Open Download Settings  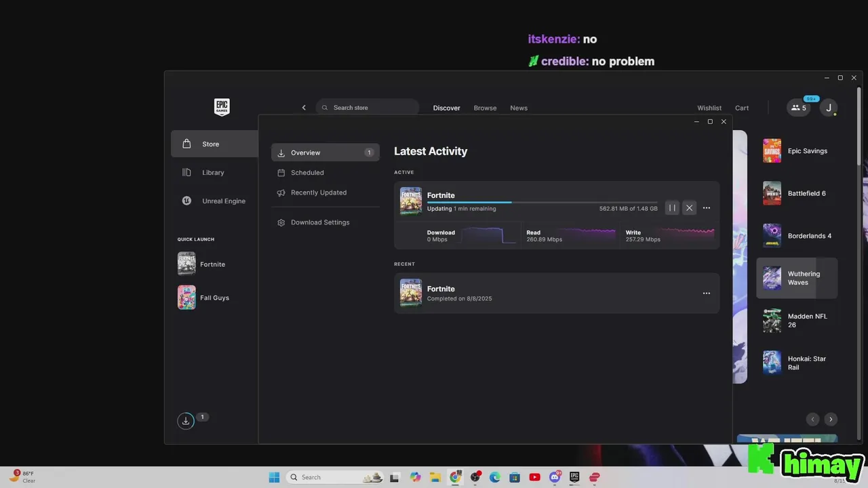tap(325, 222)
